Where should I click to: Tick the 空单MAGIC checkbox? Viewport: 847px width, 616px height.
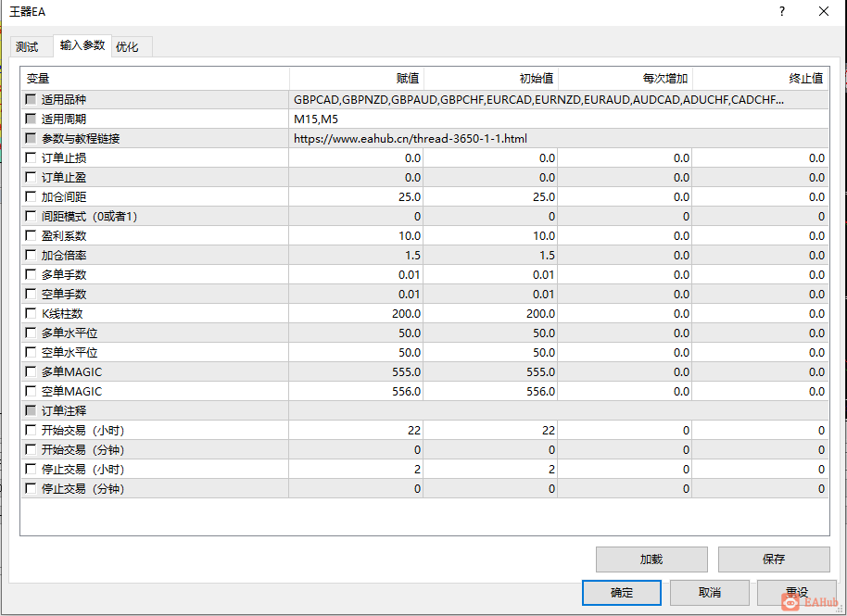click(x=31, y=391)
